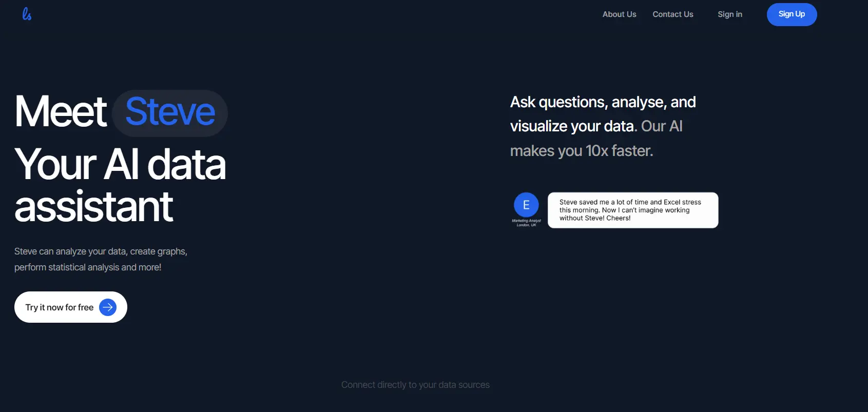The width and height of the screenshot is (868, 412).
Task: Click 'Steve can analyze your data' description
Action: [x=101, y=259]
